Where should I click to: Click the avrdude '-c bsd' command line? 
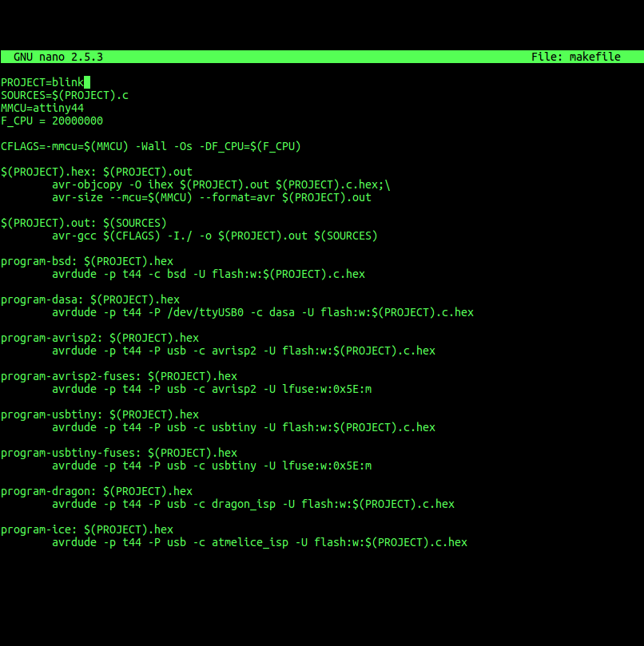(209, 274)
